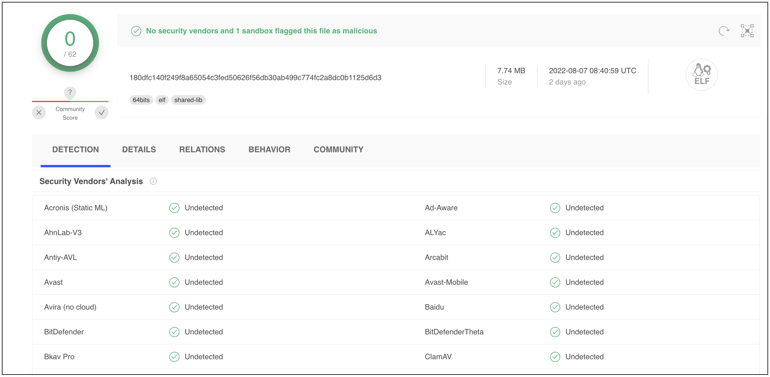Click the Ad-Aware vendor name
The height and width of the screenshot is (377, 770).
(x=441, y=208)
